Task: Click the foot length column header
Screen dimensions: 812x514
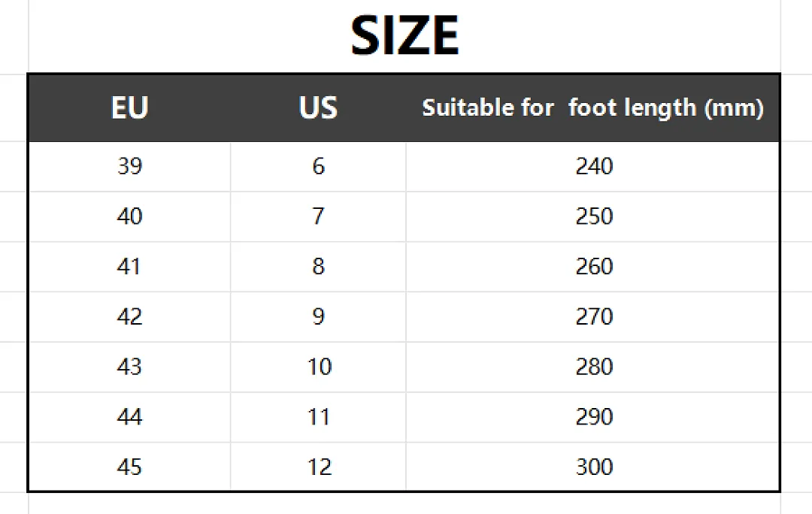Action: [593, 107]
